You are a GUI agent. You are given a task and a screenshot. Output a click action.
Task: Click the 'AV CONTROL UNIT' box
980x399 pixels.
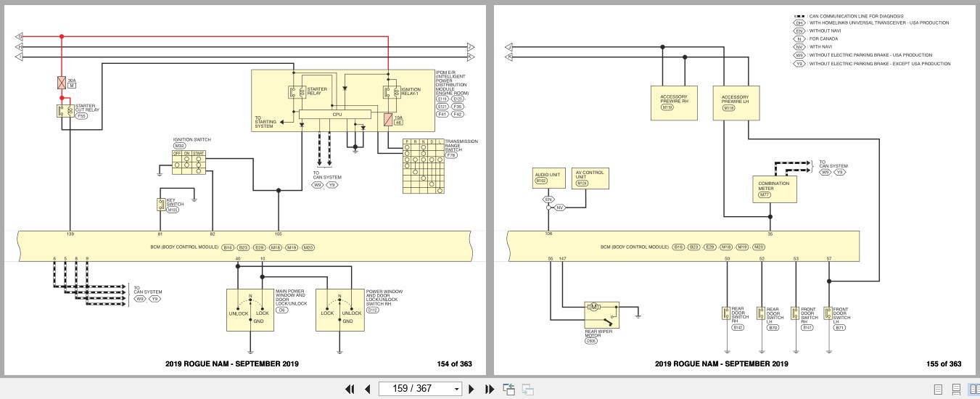pos(590,178)
